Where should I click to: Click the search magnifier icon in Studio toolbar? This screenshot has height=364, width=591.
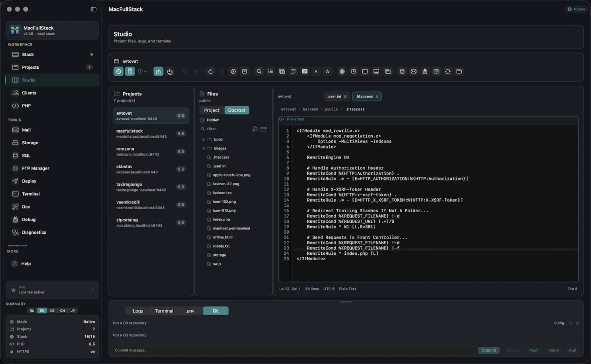(x=259, y=72)
